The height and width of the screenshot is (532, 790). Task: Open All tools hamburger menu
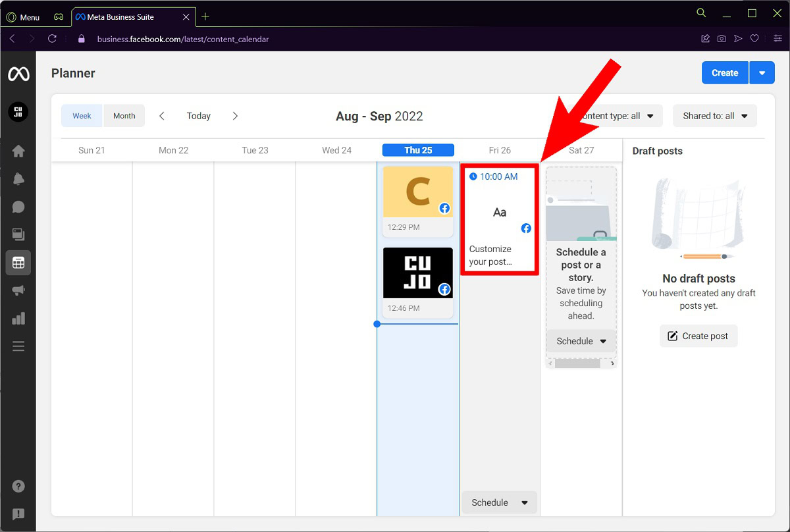tap(18, 346)
